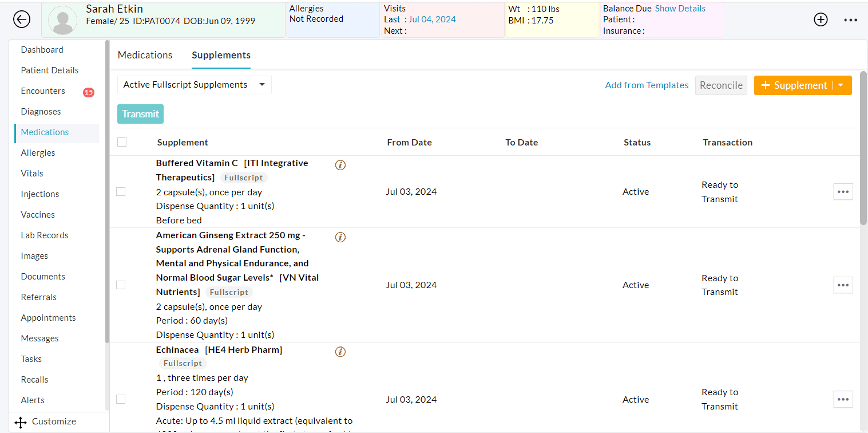Switch to the Medications tab
Screen dimensions: 868x433
[x=145, y=54]
